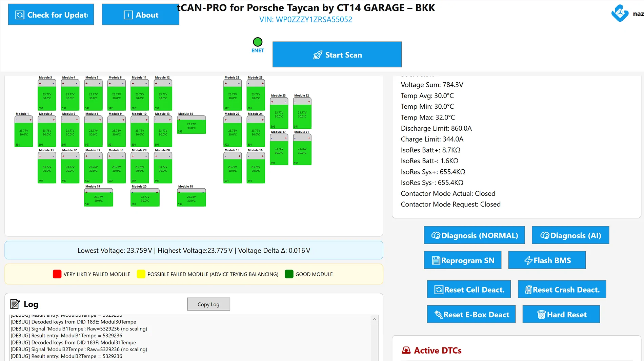Select battery Module 29
The width and height of the screenshot is (644, 361).
pyautogui.click(x=140, y=168)
